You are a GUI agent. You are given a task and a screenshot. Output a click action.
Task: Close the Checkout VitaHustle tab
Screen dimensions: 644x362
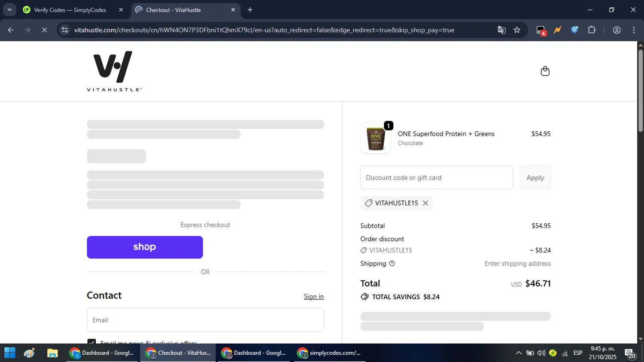coord(233,10)
